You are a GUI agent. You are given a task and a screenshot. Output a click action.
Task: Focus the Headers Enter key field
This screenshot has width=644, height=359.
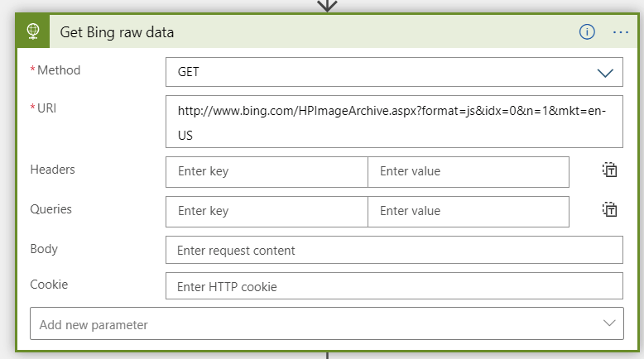pyautogui.click(x=267, y=171)
